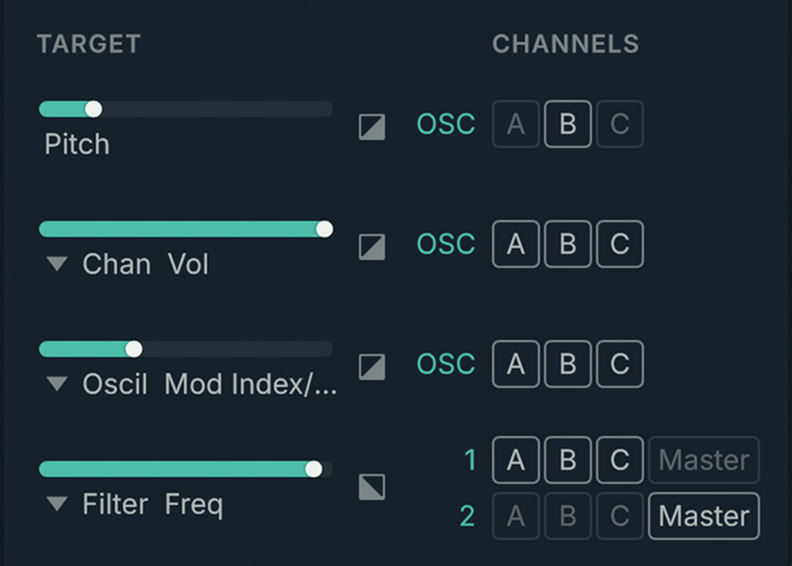Enable Master for filter 1

click(x=704, y=460)
